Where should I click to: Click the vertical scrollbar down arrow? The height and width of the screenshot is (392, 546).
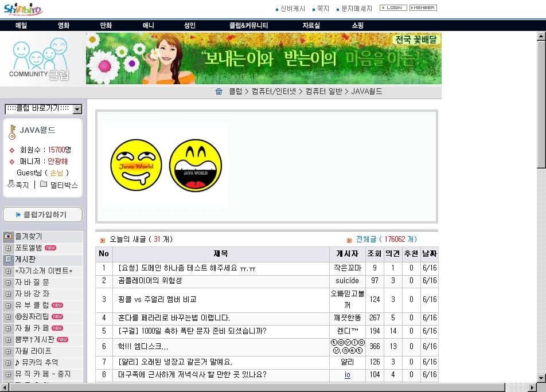pos(541,378)
